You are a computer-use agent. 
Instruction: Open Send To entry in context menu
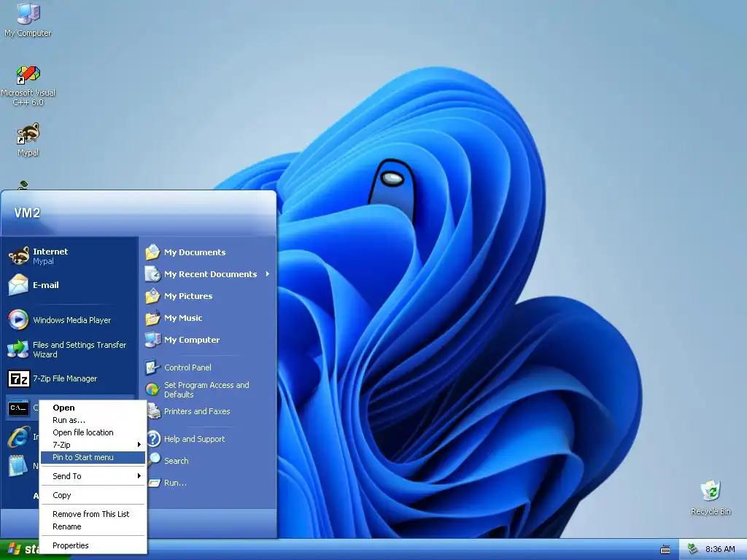click(93, 476)
